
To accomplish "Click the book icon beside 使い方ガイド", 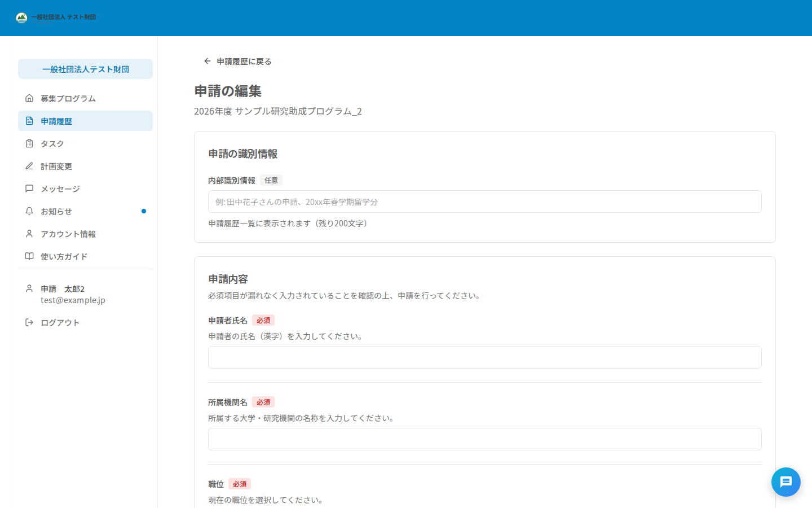I will click(29, 256).
